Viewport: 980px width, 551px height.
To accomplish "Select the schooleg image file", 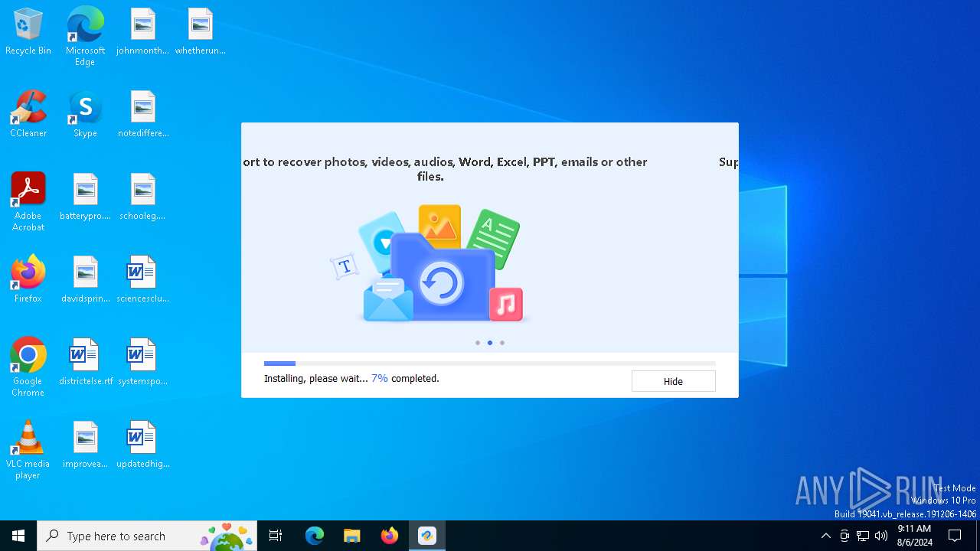I will coord(142,197).
